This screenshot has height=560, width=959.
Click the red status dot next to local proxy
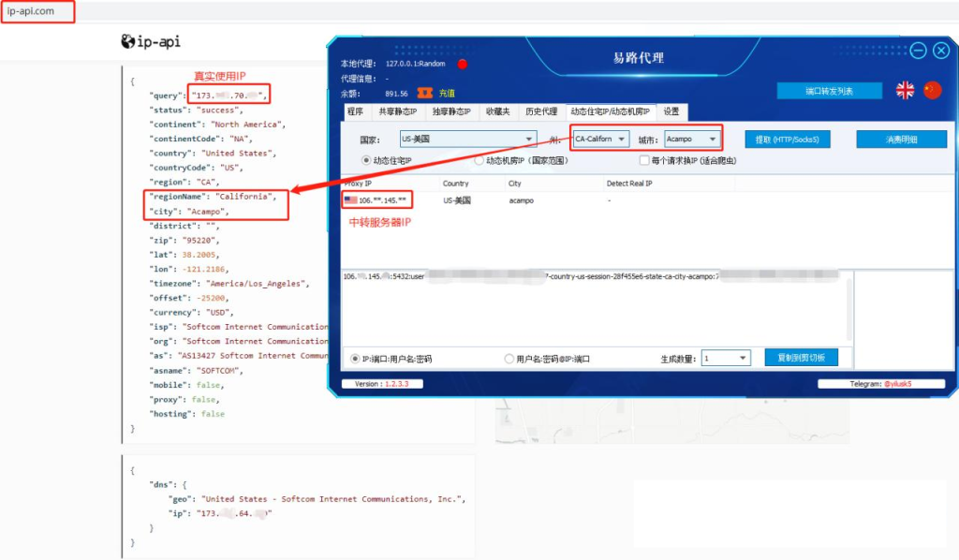coord(463,65)
